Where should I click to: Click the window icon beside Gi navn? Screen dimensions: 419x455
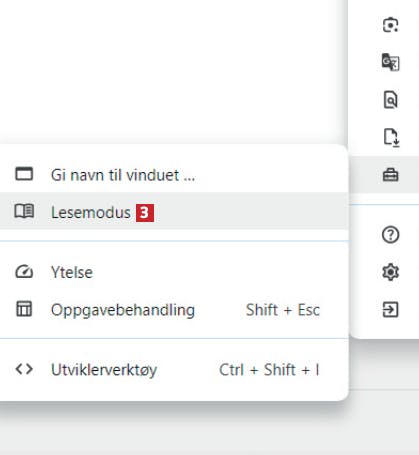24,174
